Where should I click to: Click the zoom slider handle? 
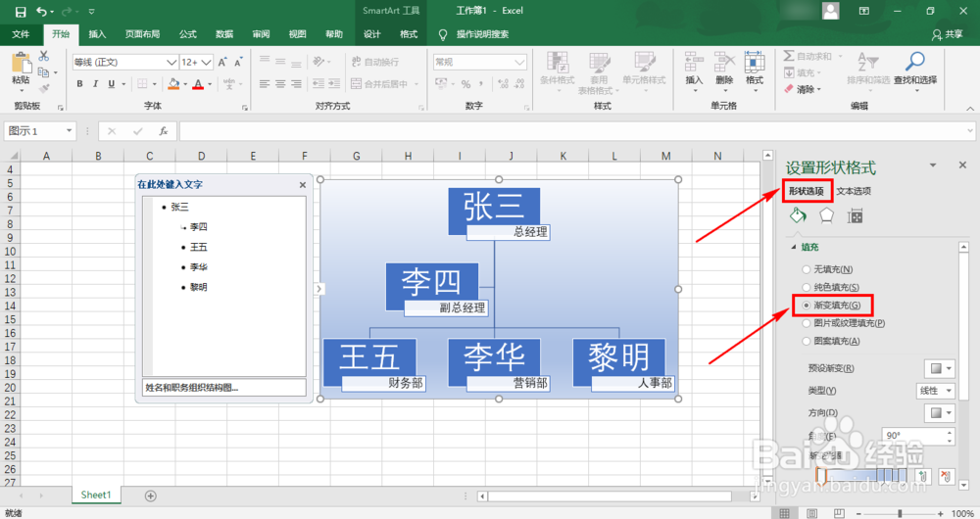(x=900, y=513)
